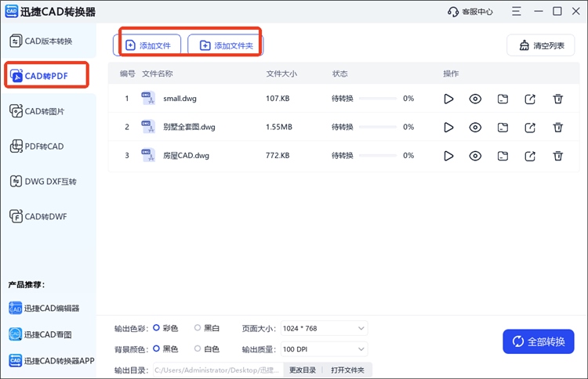
Task: Click the 编号 column header
Action: tap(127, 74)
